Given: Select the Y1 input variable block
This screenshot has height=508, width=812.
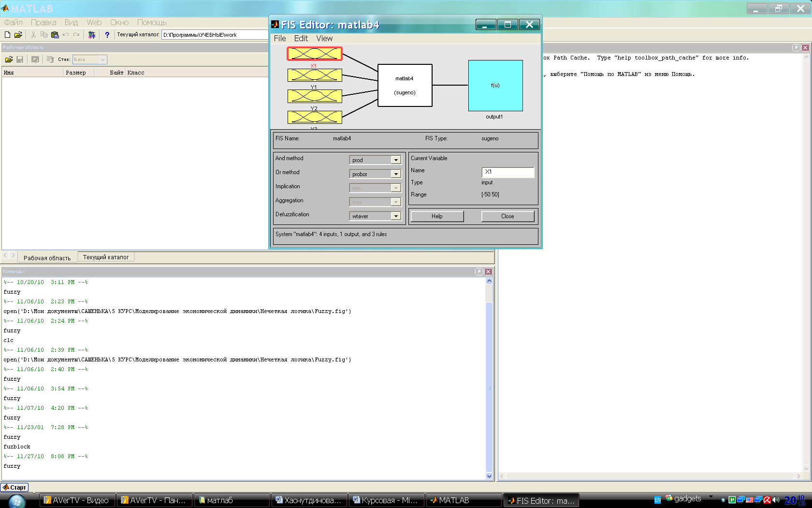Looking at the screenshot, I should (x=315, y=75).
